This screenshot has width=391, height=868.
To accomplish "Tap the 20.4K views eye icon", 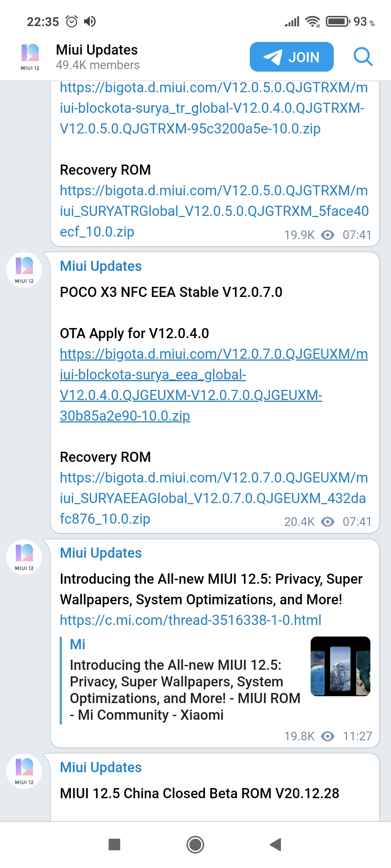I will point(328,522).
